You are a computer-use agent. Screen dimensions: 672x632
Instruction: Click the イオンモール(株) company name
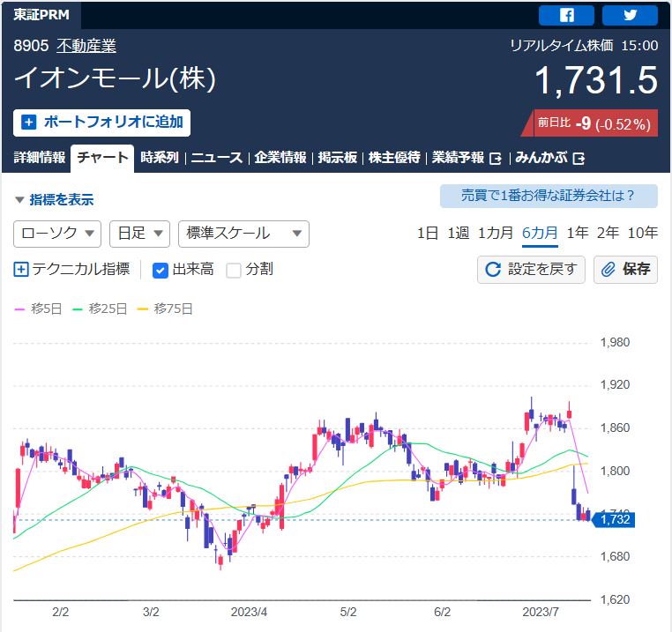(x=115, y=78)
